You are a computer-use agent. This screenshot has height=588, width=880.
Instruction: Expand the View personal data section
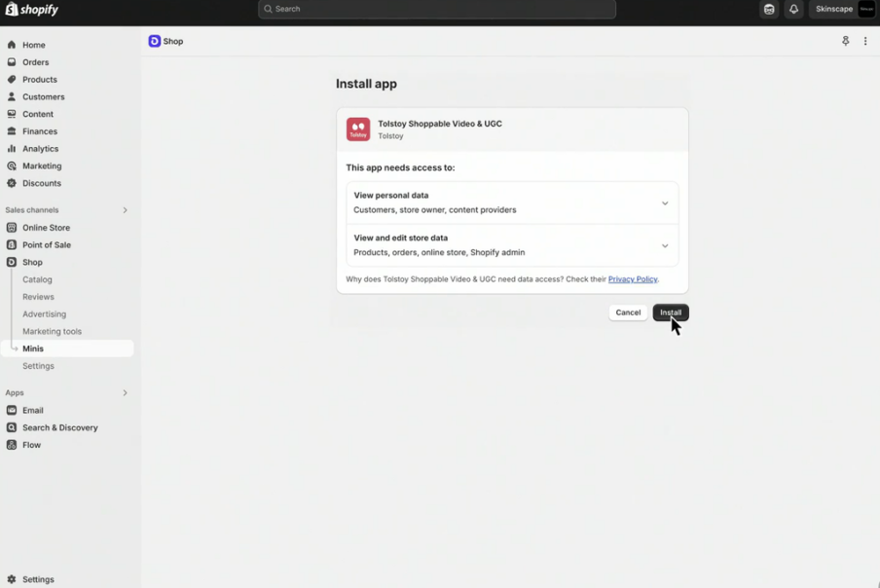click(x=665, y=203)
